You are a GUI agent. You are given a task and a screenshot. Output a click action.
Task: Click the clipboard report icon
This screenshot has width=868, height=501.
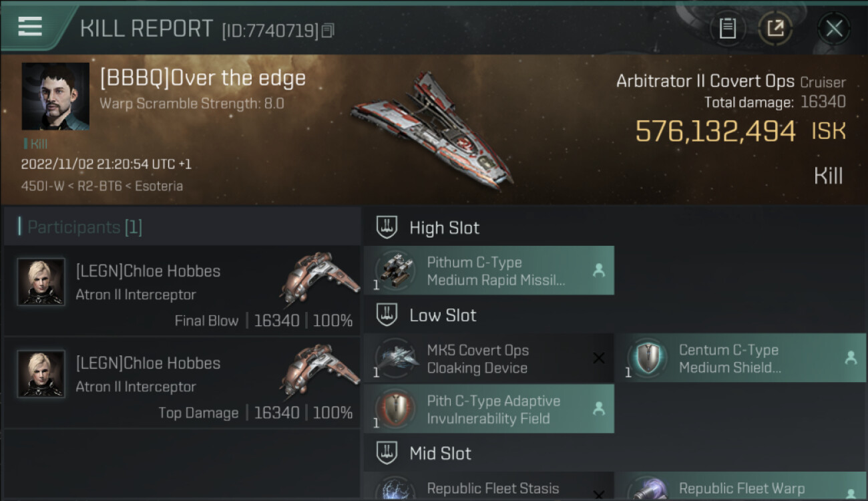click(x=727, y=28)
